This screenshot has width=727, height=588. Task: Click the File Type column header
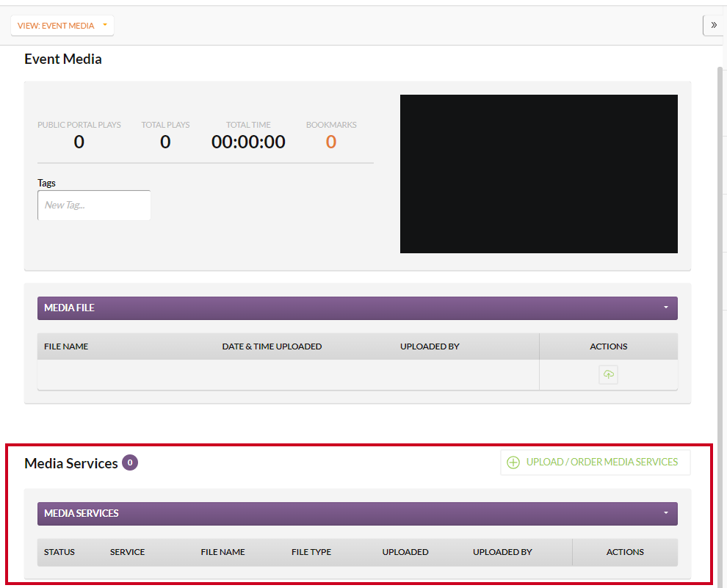point(311,552)
